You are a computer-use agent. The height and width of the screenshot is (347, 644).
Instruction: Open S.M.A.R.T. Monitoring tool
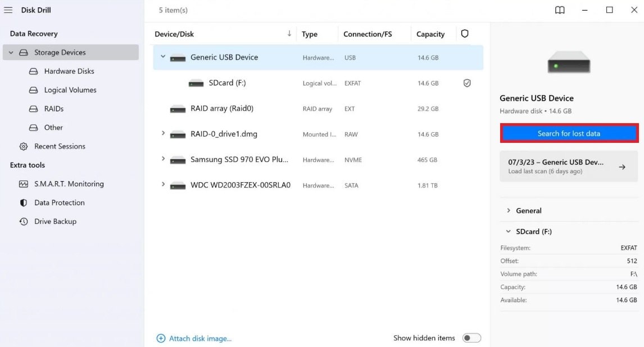[69, 184]
